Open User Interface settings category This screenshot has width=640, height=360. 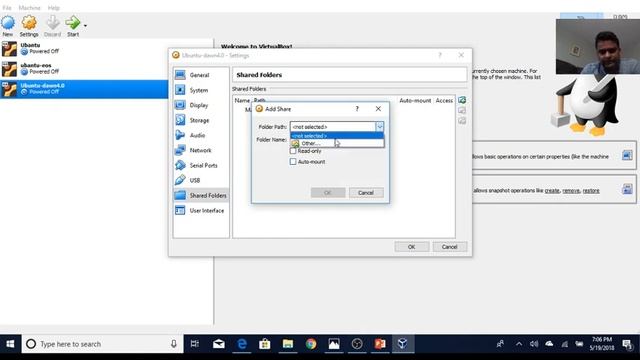(x=201, y=211)
